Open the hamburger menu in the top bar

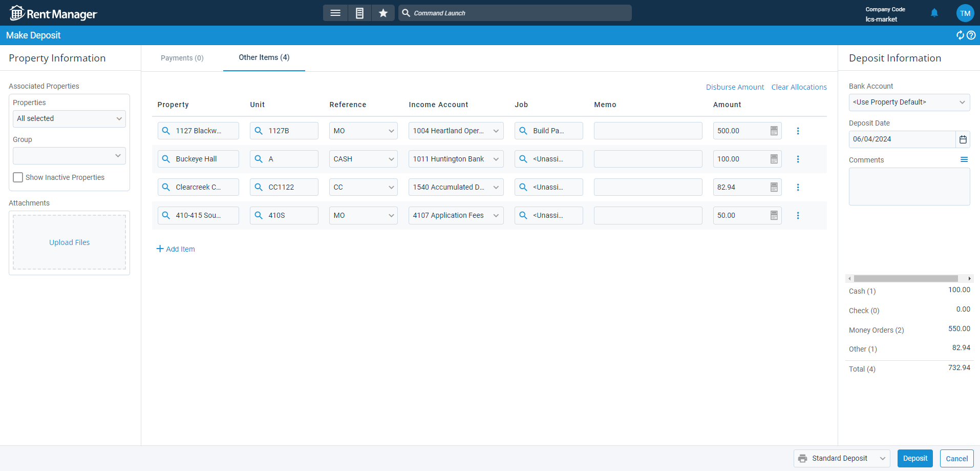[335, 13]
